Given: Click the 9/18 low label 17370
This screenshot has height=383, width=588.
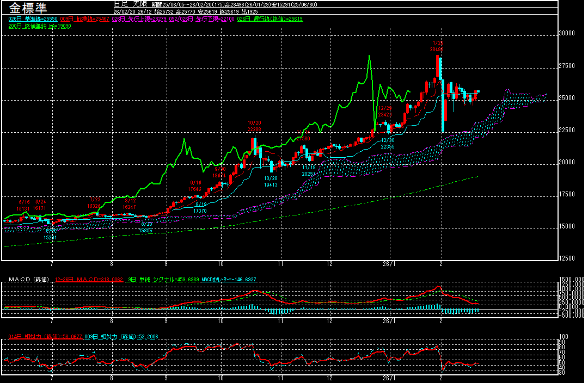Looking at the screenshot, I should pos(200,211).
